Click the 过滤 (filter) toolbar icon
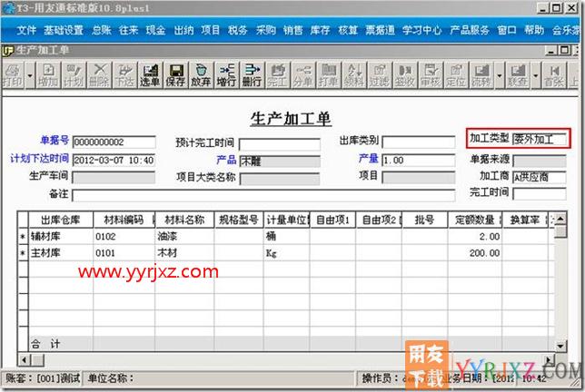Viewport: 585px width, 392px height. pyautogui.click(x=379, y=75)
